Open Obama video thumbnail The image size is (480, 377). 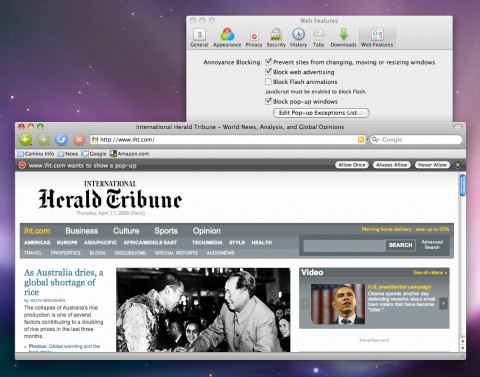coord(338,304)
